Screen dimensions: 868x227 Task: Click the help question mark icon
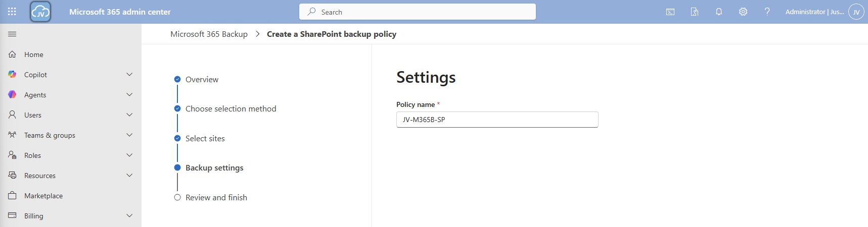pyautogui.click(x=767, y=12)
